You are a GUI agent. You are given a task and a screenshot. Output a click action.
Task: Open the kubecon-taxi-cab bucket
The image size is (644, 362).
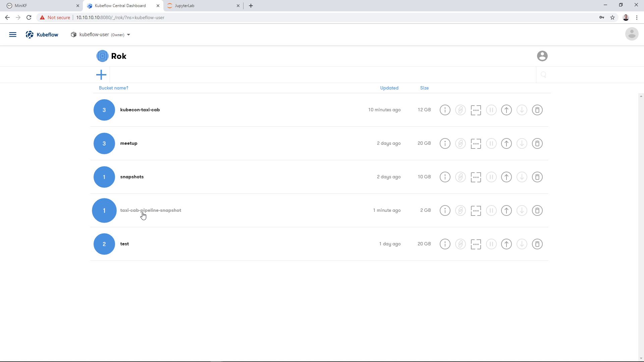140,110
